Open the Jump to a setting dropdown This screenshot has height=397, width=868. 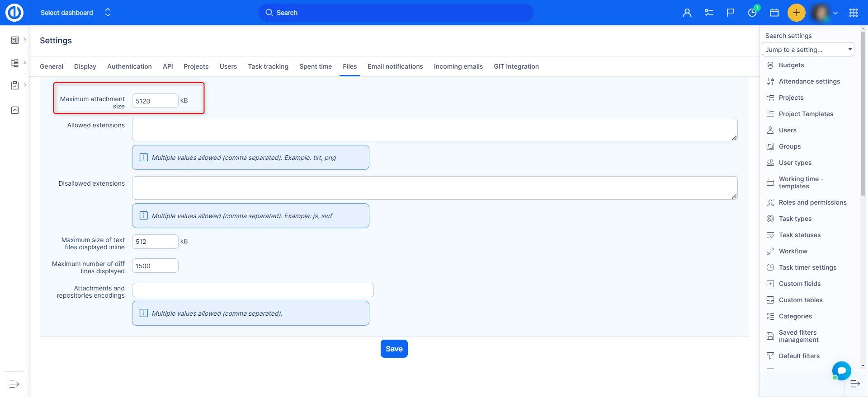(x=807, y=50)
